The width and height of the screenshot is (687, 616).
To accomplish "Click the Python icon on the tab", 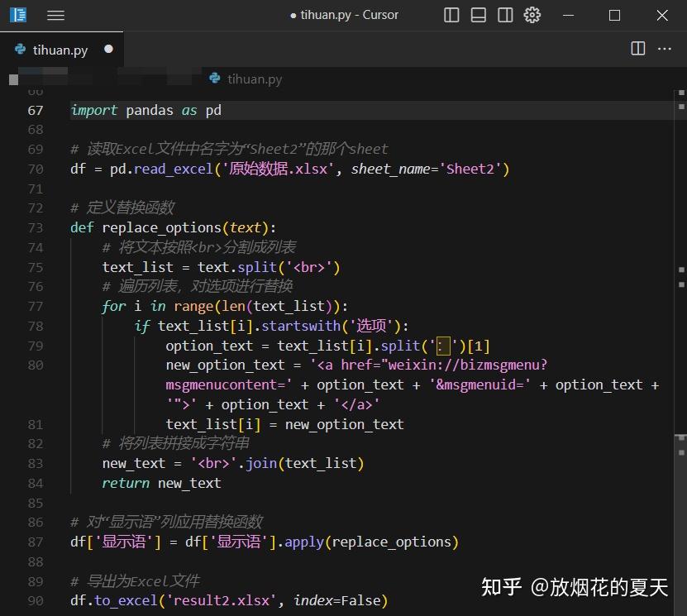I will (x=21, y=50).
